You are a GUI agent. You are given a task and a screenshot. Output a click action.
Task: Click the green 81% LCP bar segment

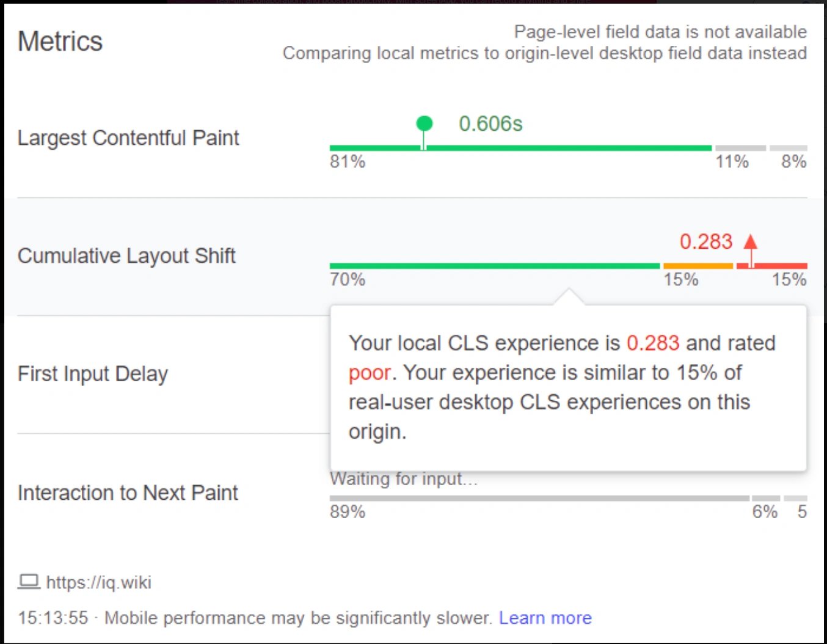[520, 148]
